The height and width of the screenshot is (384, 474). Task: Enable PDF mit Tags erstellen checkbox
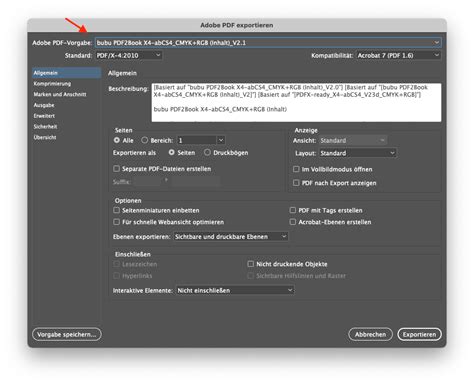tap(293, 210)
